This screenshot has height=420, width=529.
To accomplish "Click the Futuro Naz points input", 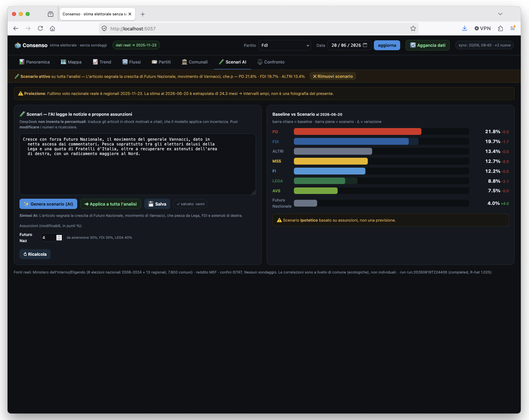I will tap(52, 237).
